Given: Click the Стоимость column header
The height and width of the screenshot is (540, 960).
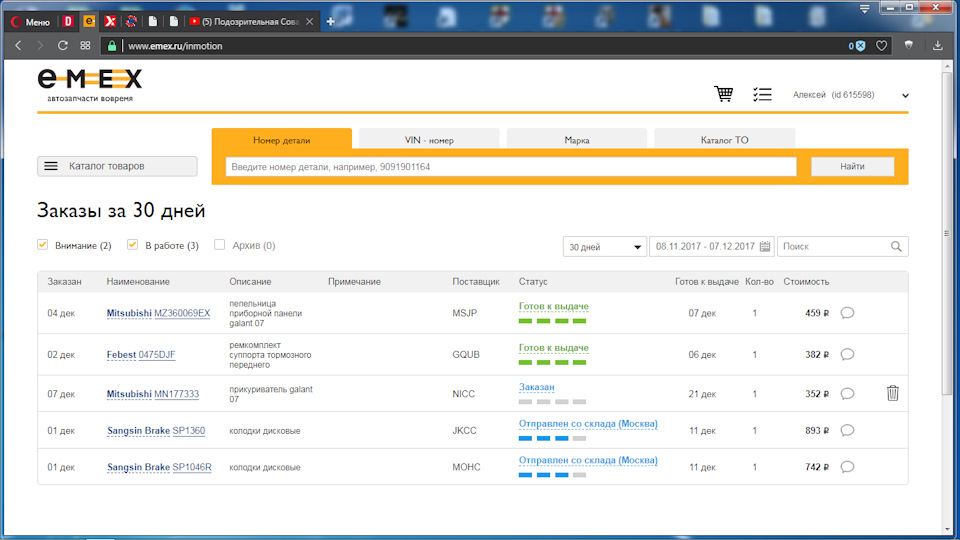Looking at the screenshot, I should tap(806, 282).
